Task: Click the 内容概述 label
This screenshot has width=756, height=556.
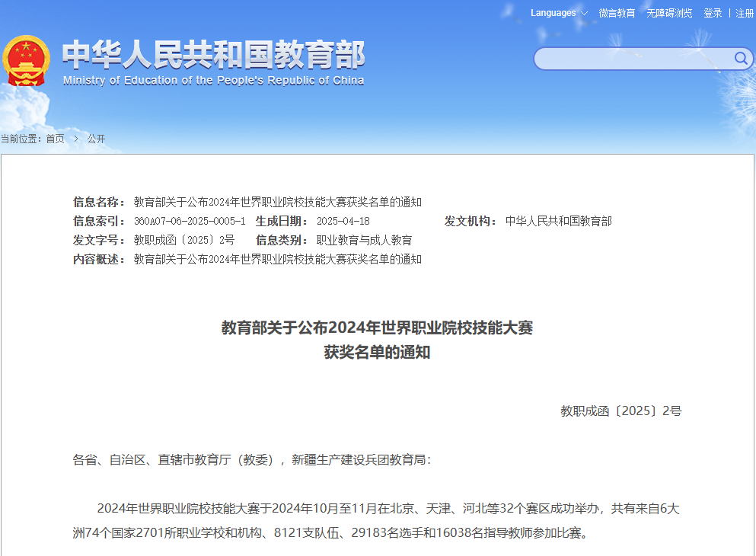Action: coord(99,260)
